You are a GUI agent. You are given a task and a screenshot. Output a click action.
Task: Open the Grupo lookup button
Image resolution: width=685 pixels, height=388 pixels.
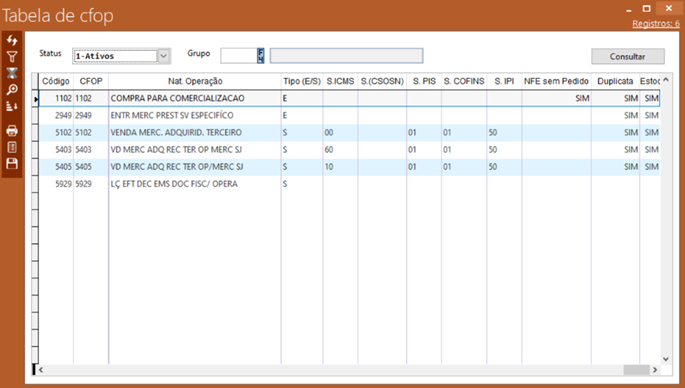261,56
